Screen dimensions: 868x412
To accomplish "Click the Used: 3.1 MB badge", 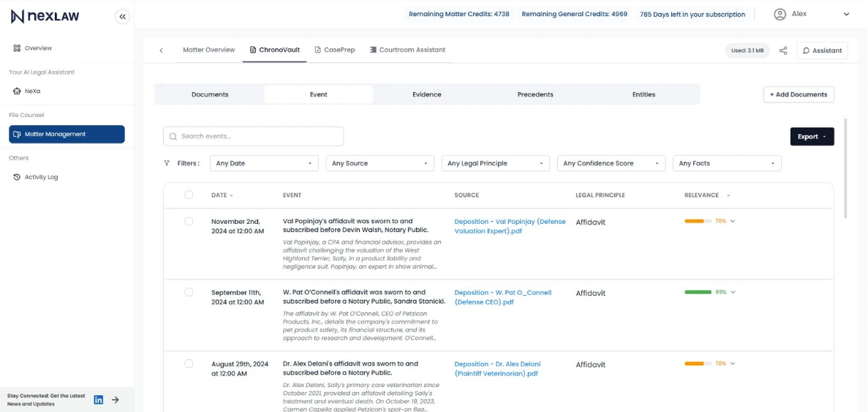I will [747, 50].
